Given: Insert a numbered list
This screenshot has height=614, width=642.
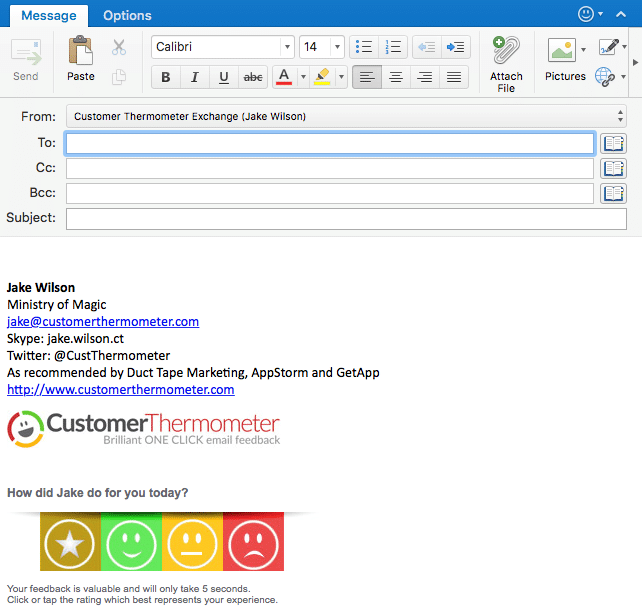Looking at the screenshot, I should point(393,47).
